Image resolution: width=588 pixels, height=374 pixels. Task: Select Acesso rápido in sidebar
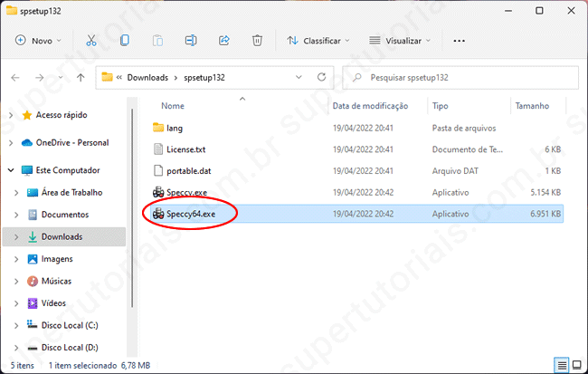pos(62,115)
